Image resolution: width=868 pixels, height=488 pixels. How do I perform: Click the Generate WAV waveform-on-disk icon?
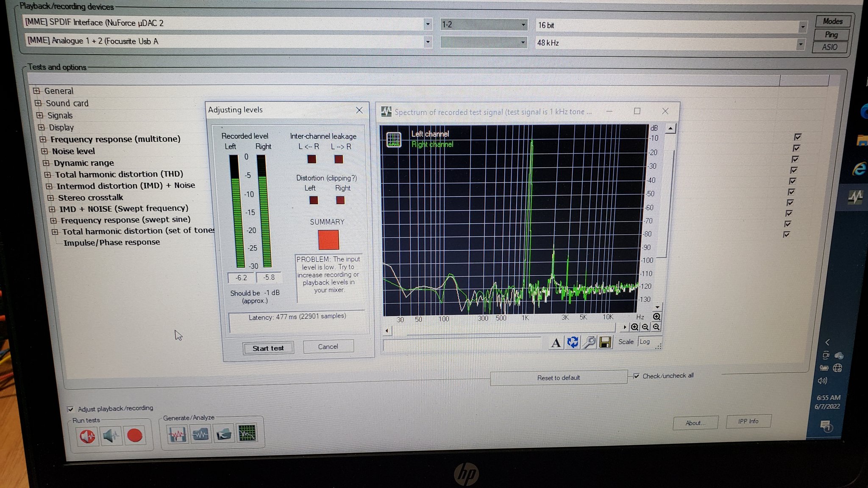tap(177, 434)
